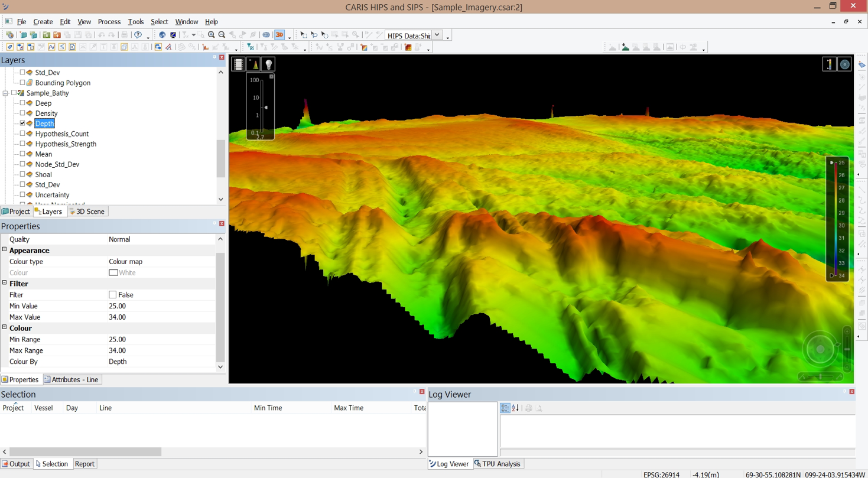This screenshot has width=868, height=478.
Task: Click the lightbulb lighting icon in 3D view
Action: pos(268,64)
